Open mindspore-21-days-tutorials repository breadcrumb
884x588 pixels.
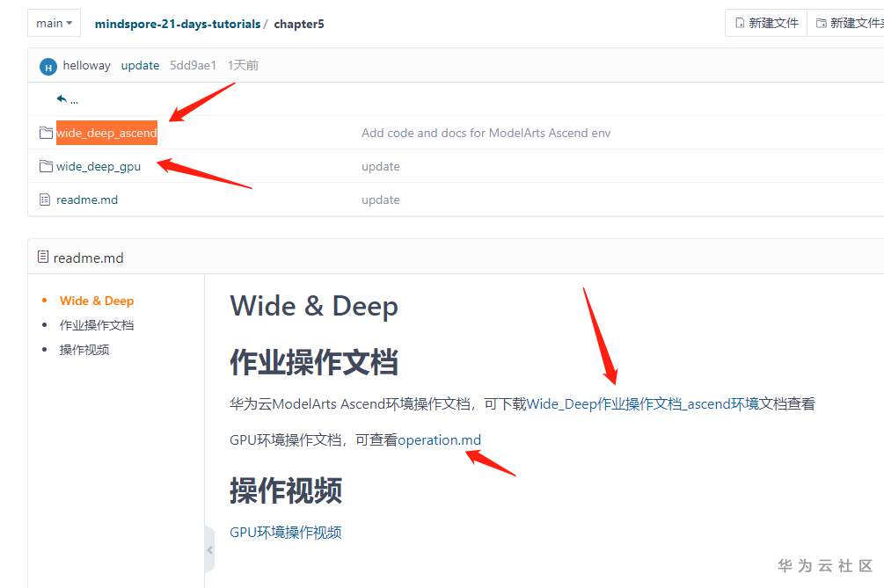point(178,24)
